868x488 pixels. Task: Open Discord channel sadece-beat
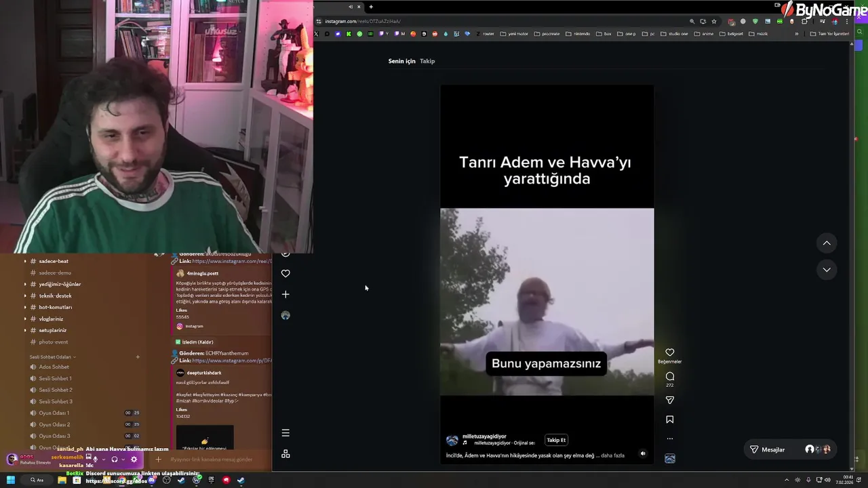click(54, 261)
